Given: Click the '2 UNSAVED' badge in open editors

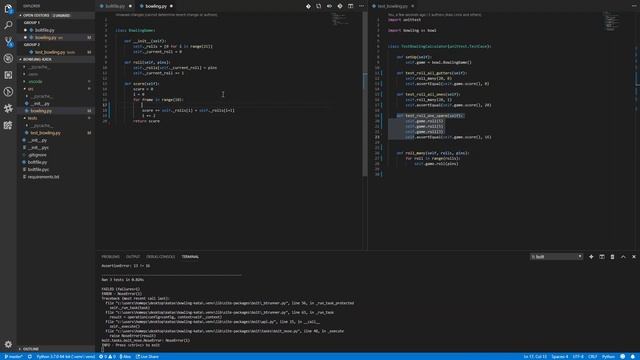Looking at the screenshot, I should coord(61,16).
